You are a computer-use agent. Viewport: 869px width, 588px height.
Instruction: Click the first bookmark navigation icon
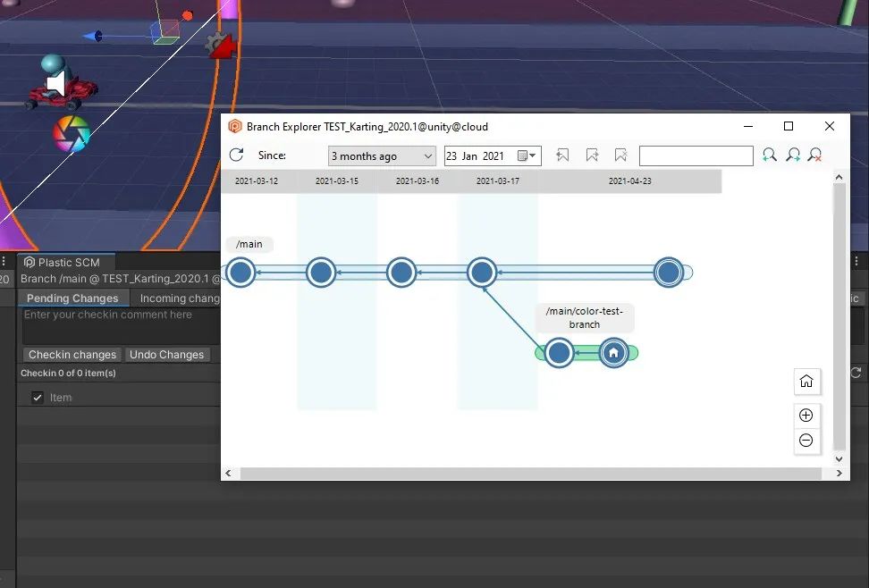point(562,155)
